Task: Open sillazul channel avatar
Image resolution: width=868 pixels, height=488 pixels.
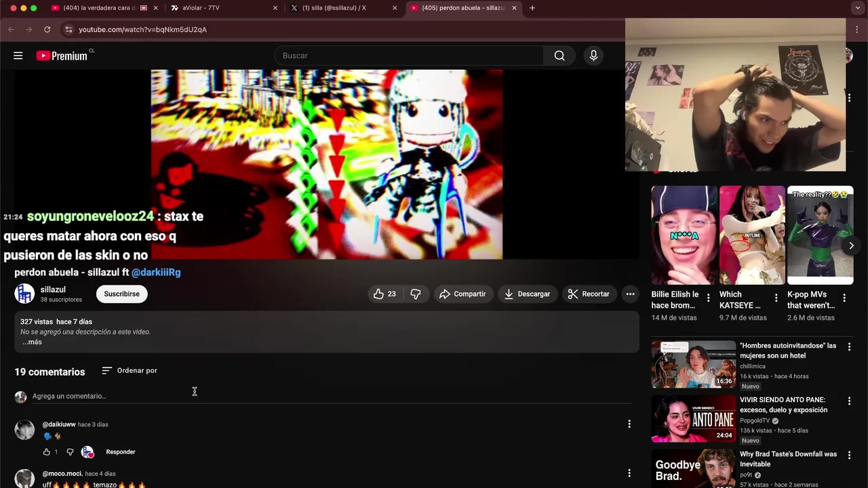Action: click(24, 293)
